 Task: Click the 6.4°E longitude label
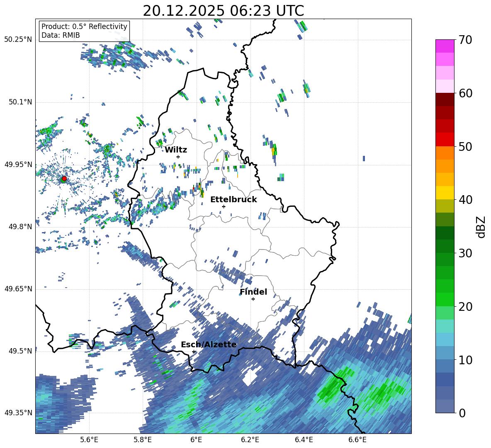coord(304,440)
